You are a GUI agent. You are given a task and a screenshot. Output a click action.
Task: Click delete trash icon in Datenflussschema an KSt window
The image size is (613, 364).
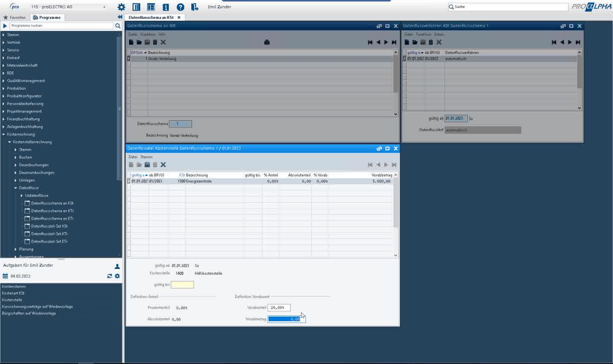[155, 42]
